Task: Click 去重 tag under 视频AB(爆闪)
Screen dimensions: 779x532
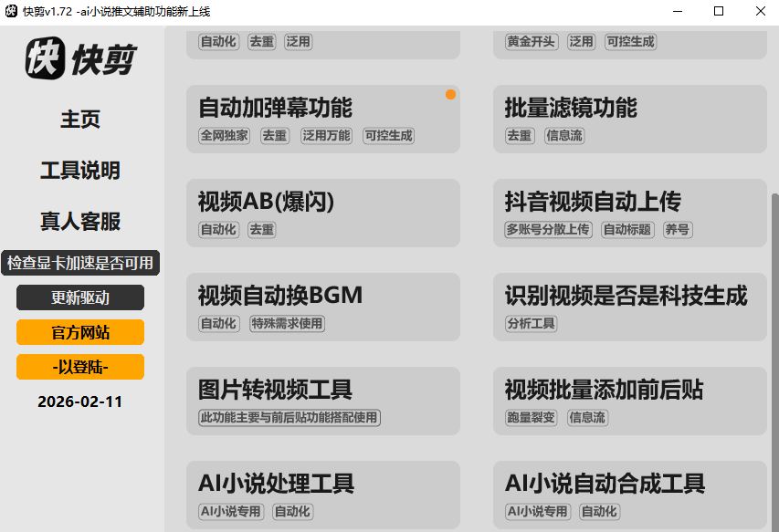Action: point(261,229)
